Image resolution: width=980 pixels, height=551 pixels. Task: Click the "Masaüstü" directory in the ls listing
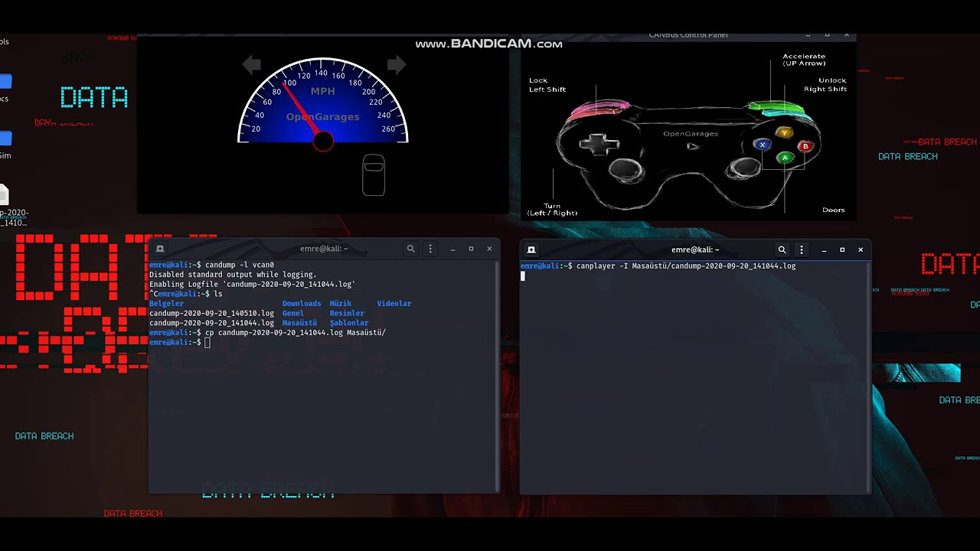coord(299,323)
